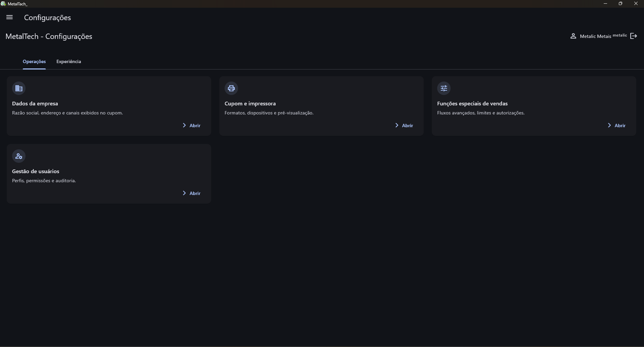Click the building icon for Dados da empresa

[19, 88]
